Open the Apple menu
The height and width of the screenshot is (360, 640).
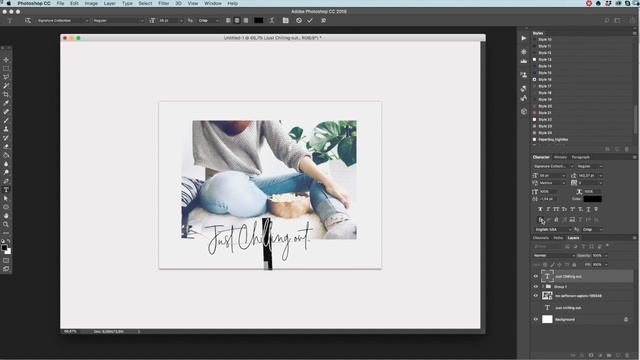tap(9, 3)
